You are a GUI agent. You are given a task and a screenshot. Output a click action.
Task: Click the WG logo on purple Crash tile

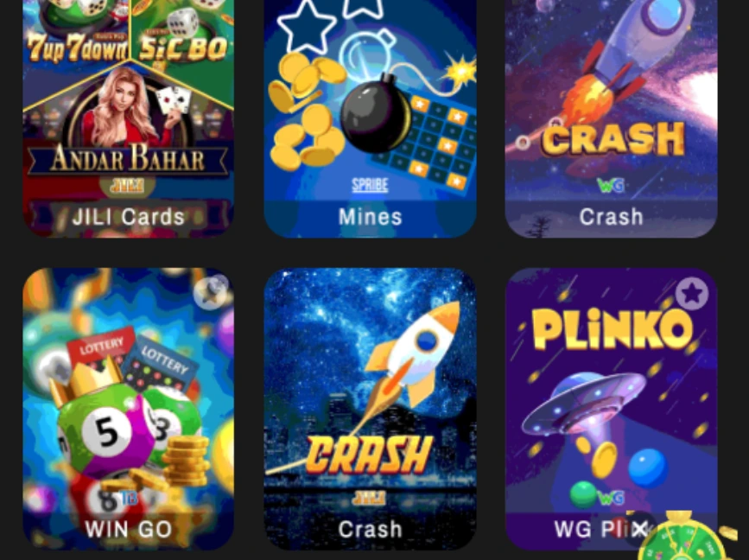(611, 186)
